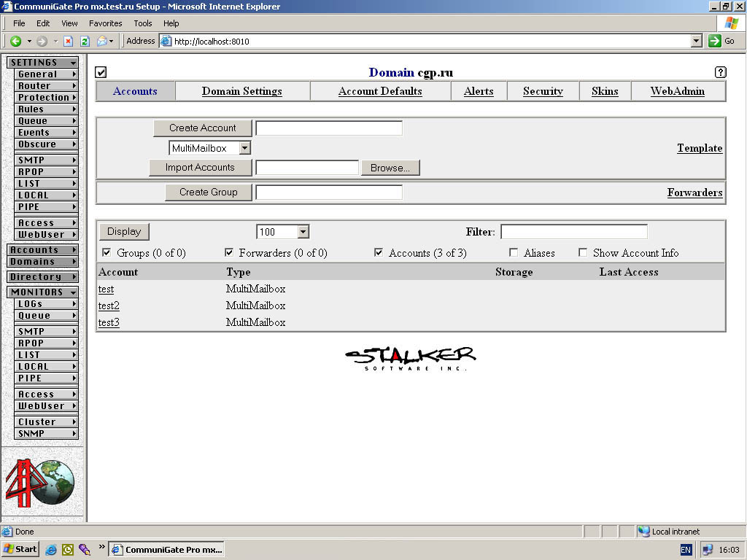This screenshot has width=747, height=560.
Task: Open the Tools menu
Action: (x=143, y=23)
